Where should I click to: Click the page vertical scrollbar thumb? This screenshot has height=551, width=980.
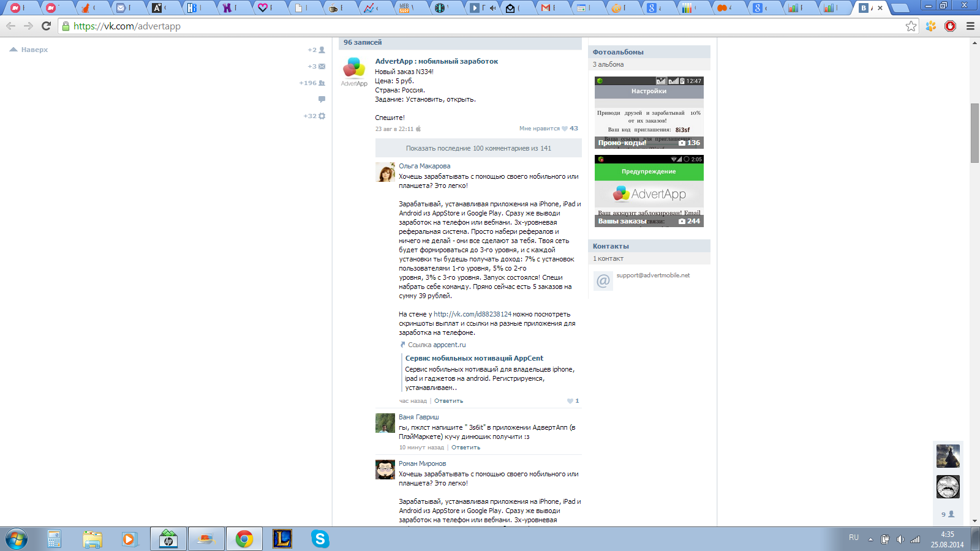point(974,133)
